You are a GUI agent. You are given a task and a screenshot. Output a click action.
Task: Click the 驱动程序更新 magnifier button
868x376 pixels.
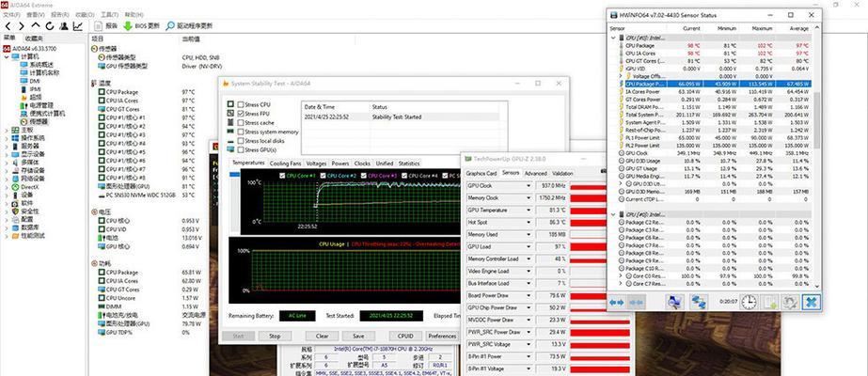(189, 26)
